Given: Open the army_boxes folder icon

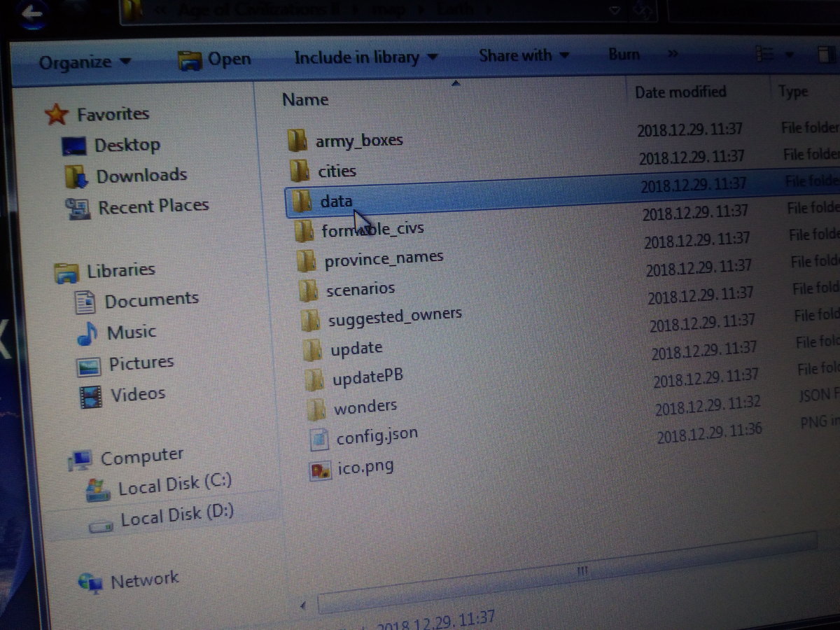Looking at the screenshot, I should point(297,141).
